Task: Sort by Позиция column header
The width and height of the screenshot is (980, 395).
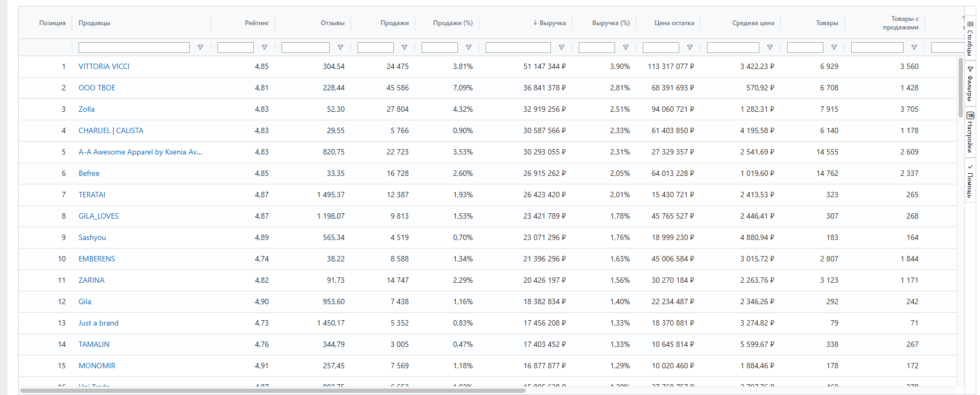Action: (x=52, y=23)
